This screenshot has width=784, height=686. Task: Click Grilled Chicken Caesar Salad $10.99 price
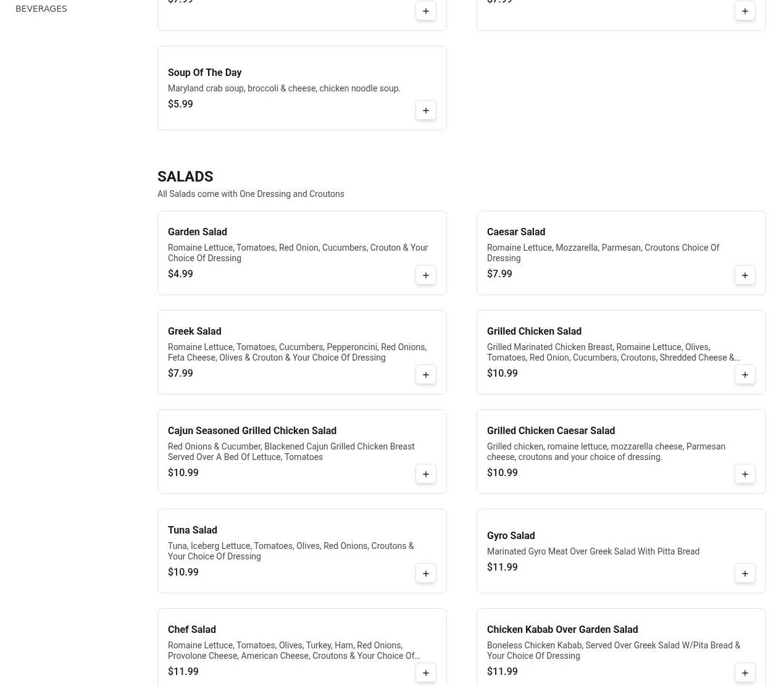[503, 472]
